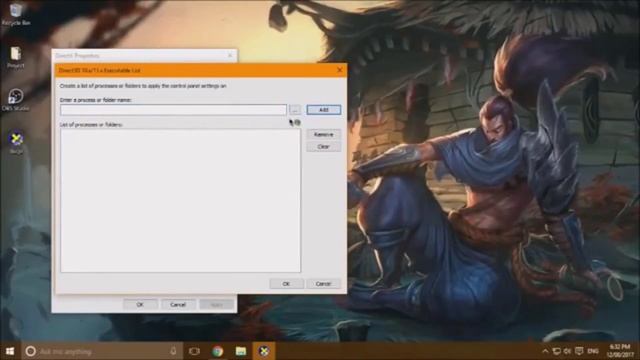This screenshot has height=360, width=640.
Task: Click OK in Direct3D Properties window
Action: click(140, 304)
